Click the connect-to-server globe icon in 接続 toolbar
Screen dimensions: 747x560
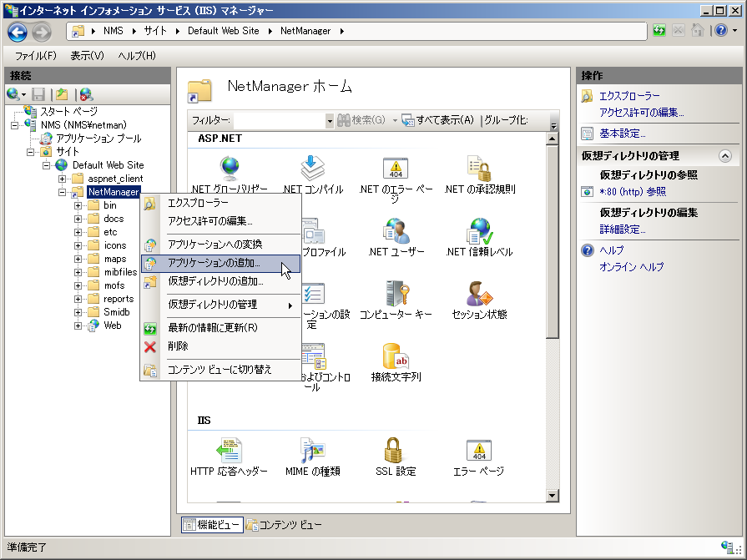(13, 94)
